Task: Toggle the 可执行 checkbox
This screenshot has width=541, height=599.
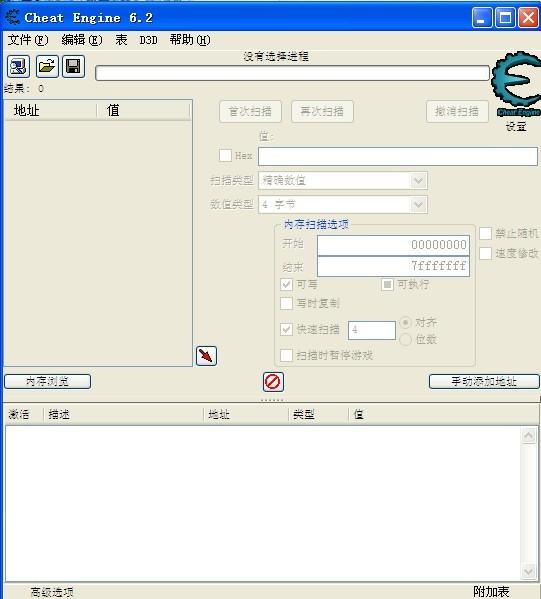Action: (387, 284)
